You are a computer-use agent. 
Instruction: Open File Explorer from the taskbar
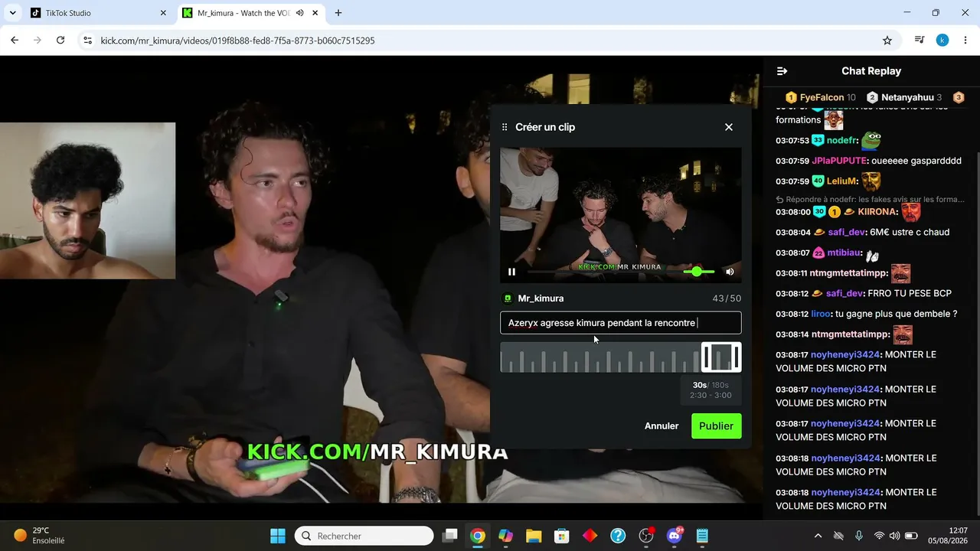[534, 536]
